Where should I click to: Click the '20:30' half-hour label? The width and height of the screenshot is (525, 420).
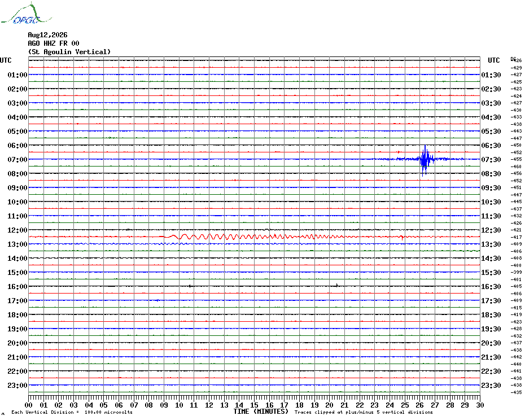491,343
